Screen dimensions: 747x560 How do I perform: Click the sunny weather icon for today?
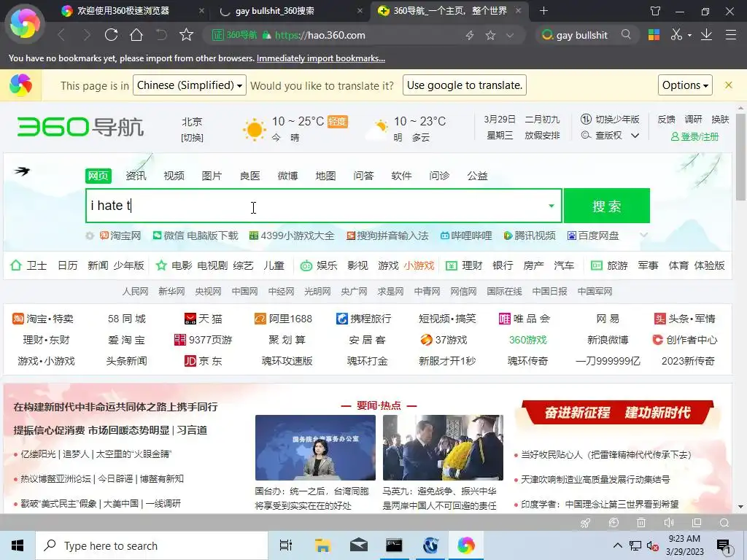[255, 129]
